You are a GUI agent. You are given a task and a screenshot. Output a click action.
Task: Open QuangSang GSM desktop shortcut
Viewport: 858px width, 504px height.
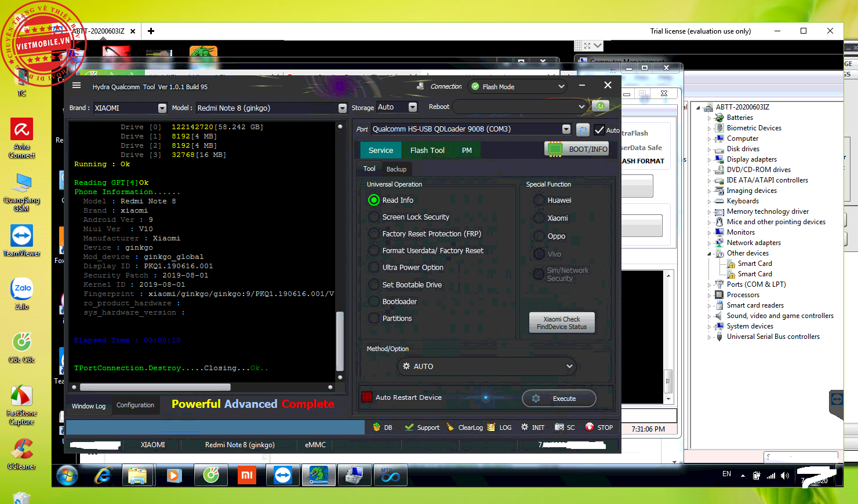[x=21, y=192]
